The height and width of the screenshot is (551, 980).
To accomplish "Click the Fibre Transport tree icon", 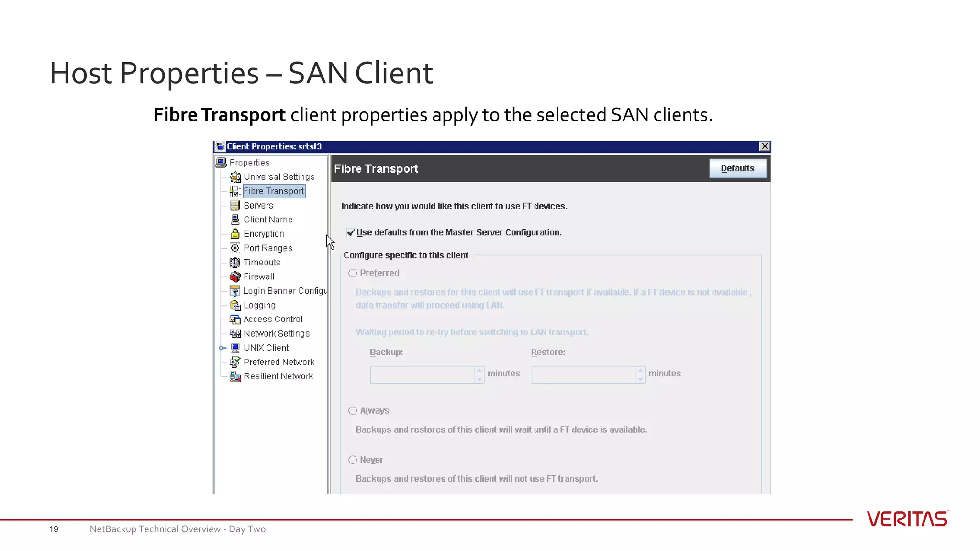I will pos(235,191).
